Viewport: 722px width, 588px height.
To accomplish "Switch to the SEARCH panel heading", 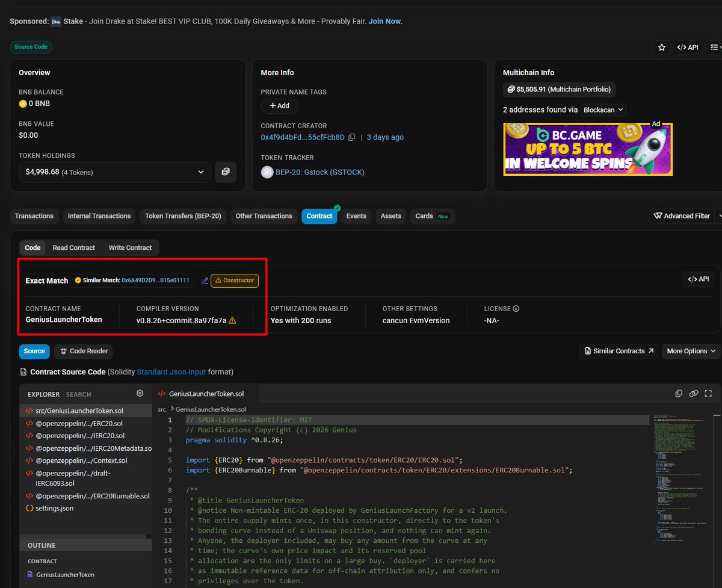I will tap(79, 394).
